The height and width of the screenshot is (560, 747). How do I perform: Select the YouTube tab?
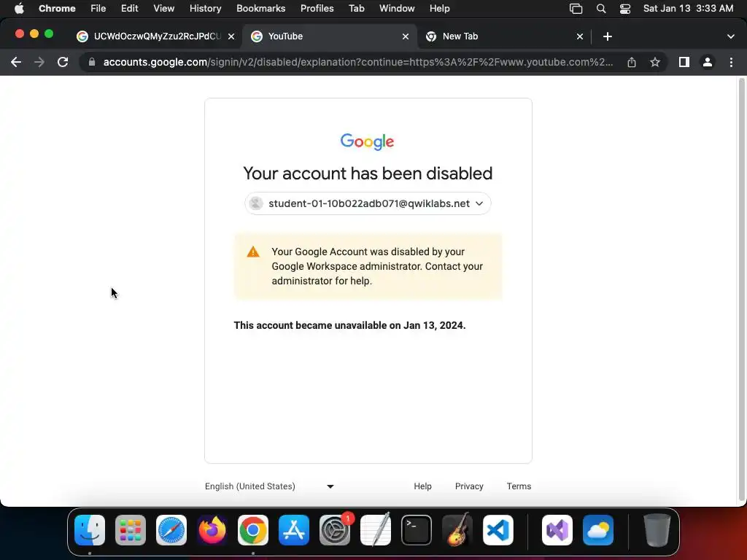tap(329, 36)
